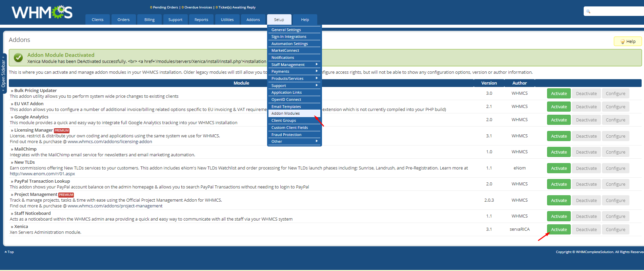Screen dimensions: 644x271
Task: Click Configure for Xenica
Action: 616,229
